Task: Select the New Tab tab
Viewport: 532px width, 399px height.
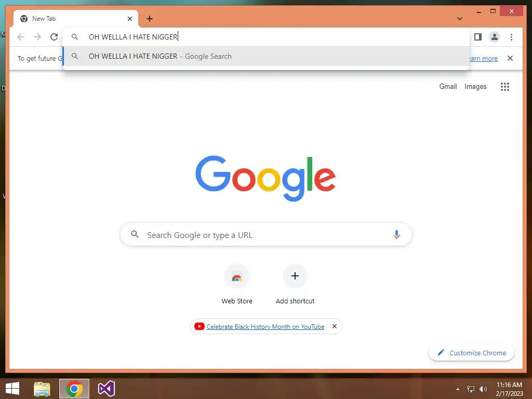Action: click(76, 19)
